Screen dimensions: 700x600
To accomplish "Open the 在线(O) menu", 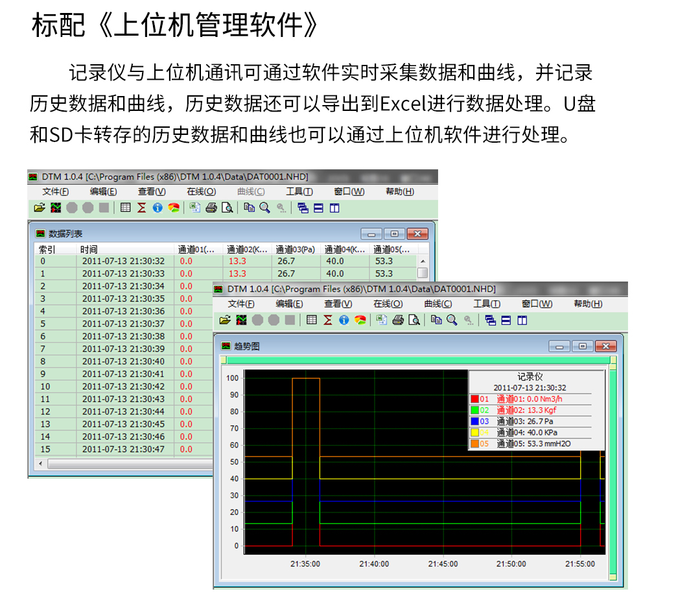I will (388, 303).
